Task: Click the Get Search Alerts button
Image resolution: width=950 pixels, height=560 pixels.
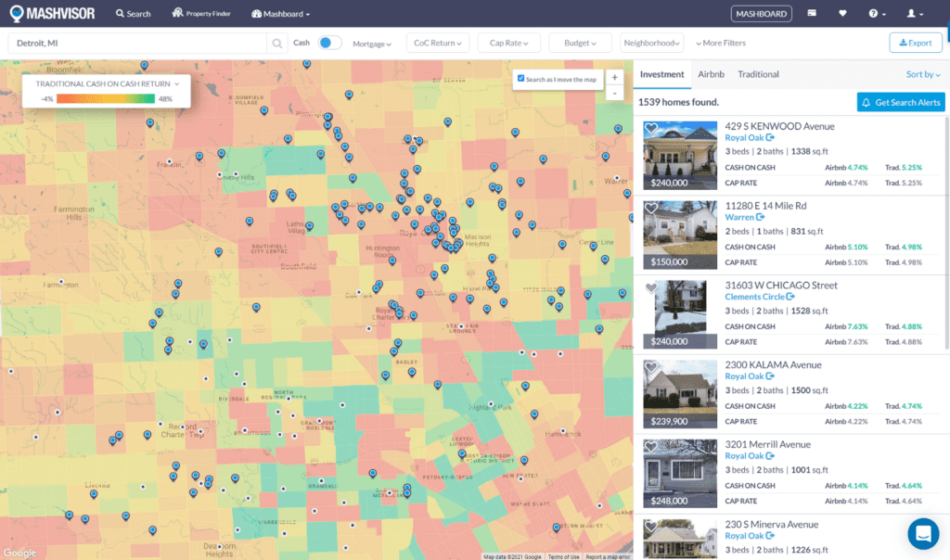Action: pos(900,102)
